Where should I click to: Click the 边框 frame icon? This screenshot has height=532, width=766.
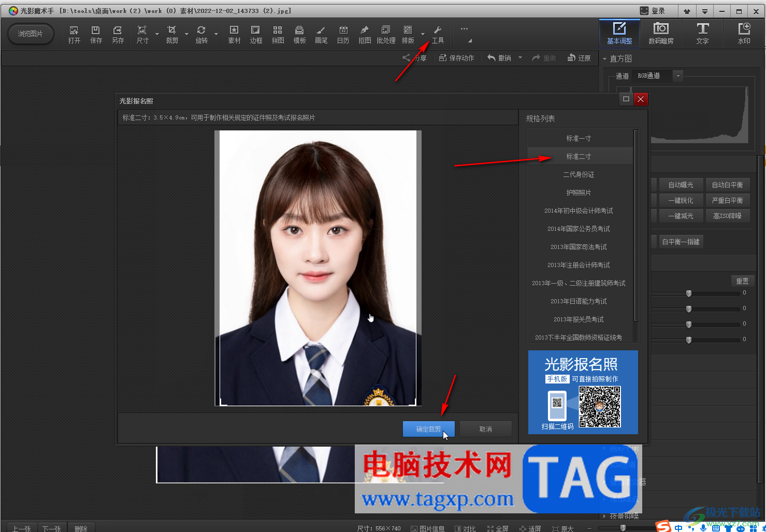pos(256,34)
